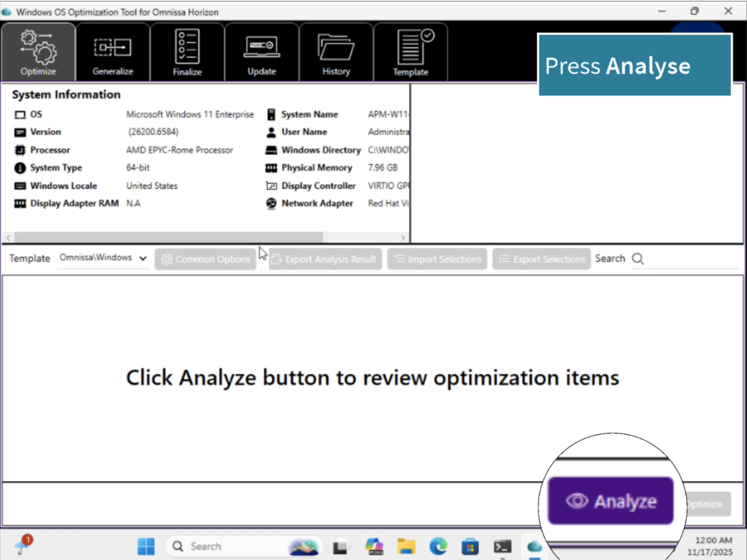Click the User Name person icon
The height and width of the screenshot is (560, 747).
tap(271, 132)
